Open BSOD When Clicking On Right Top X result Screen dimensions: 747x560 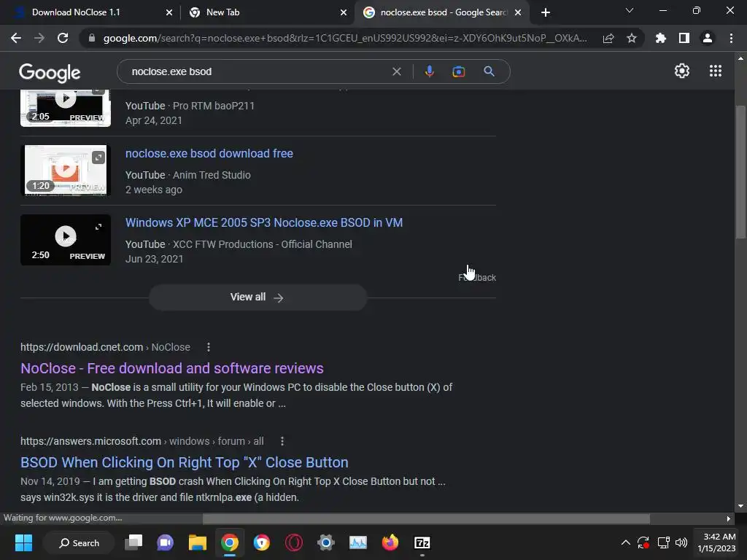click(185, 462)
